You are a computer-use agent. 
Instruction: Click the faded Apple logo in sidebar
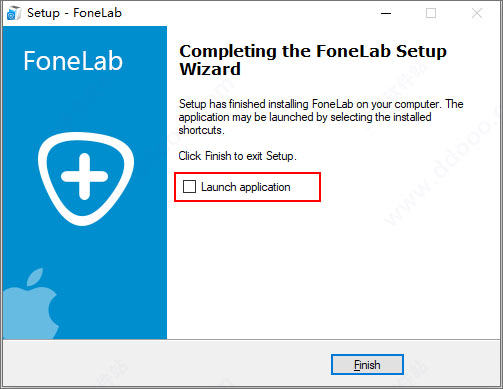point(31,303)
